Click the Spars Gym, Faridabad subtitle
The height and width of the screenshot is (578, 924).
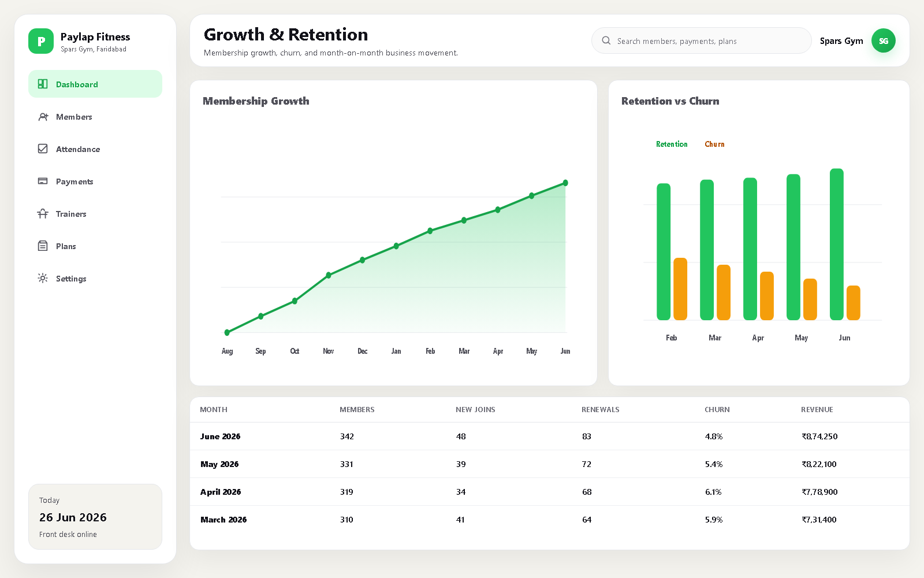94,49
